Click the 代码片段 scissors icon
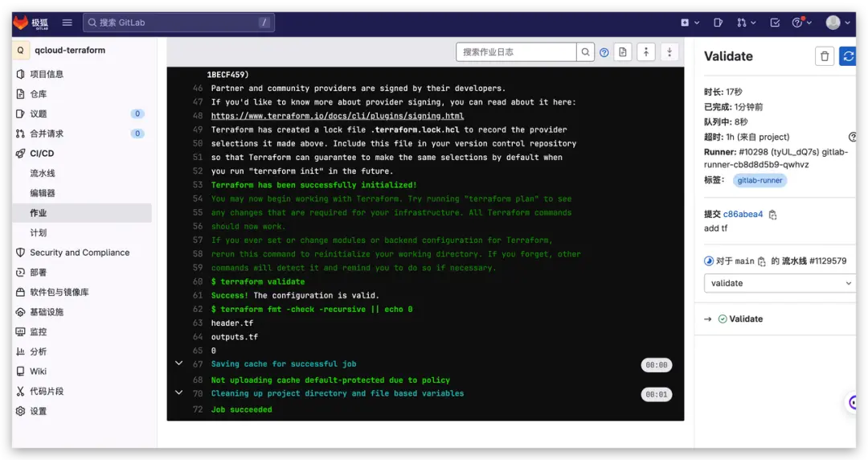Image resolution: width=868 pixels, height=460 pixels. click(x=20, y=392)
